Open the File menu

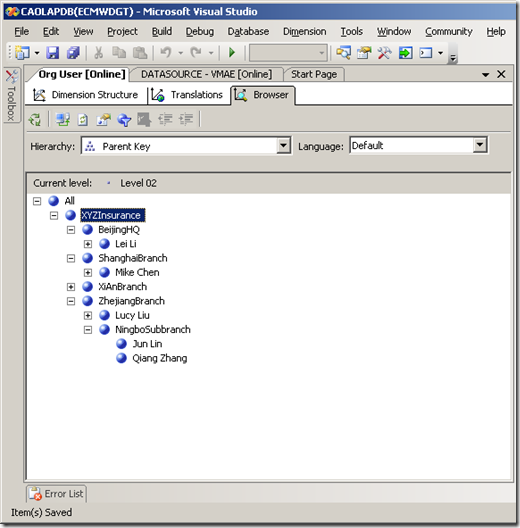point(22,31)
